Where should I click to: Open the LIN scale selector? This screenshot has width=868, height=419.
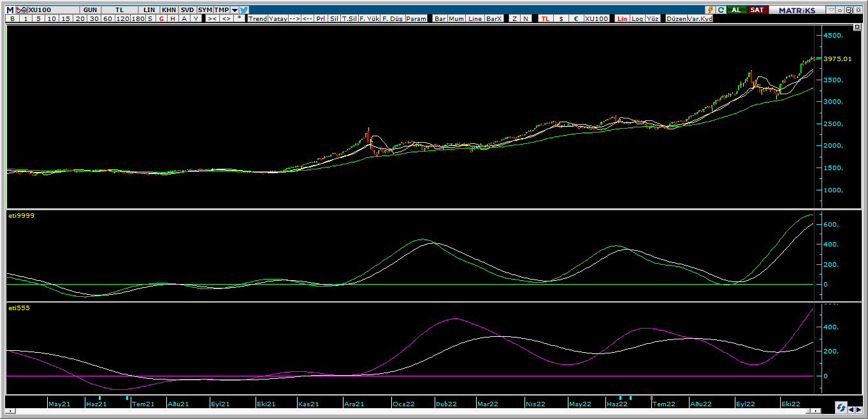tap(149, 10)
